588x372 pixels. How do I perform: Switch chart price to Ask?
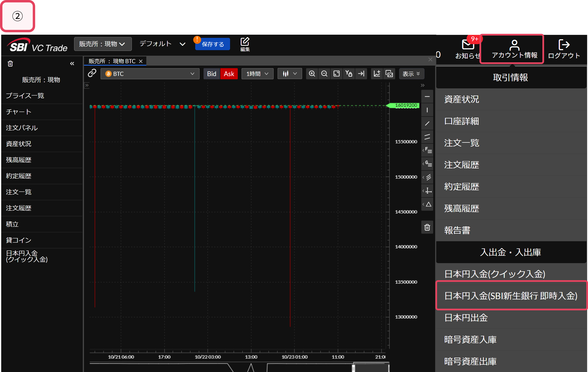(x=229, y=74)
